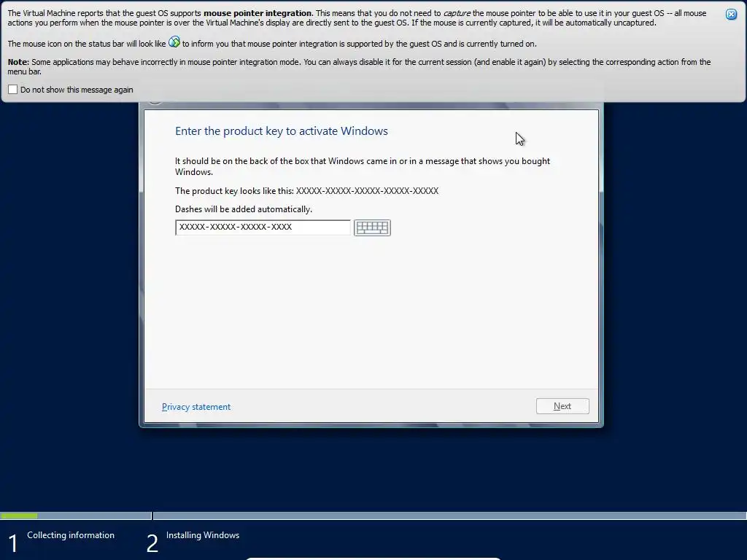Click the 'Installing Windows' step label
Screen dimensions: 747x560
(203, 535)
